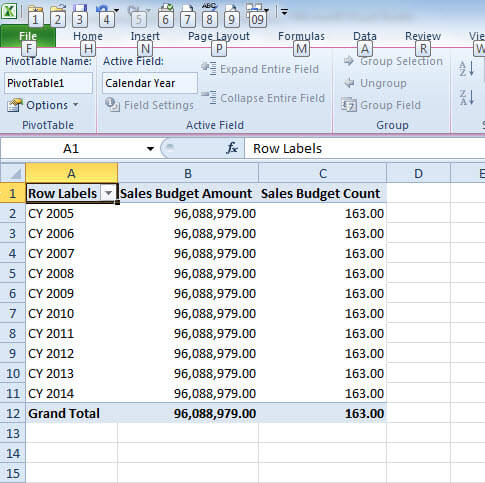Click Group Selection button
This screenshot has width=485, height=483.
pos(393,61)
